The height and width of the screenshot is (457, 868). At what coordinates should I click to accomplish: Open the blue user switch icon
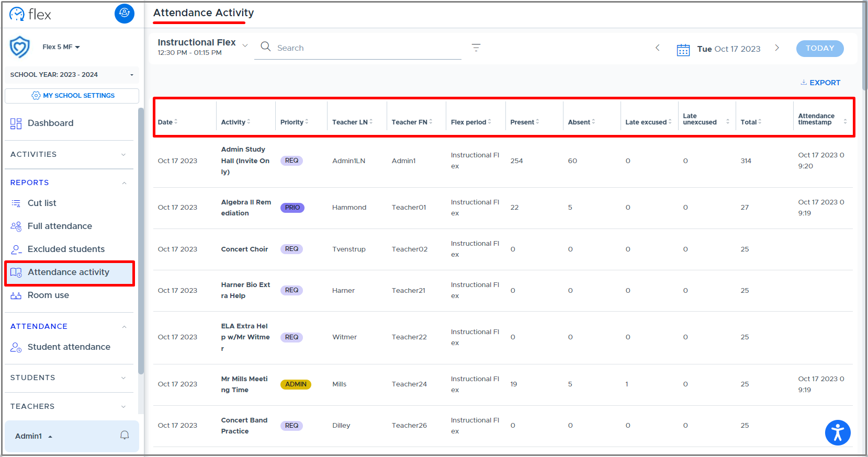coord(125,14)
